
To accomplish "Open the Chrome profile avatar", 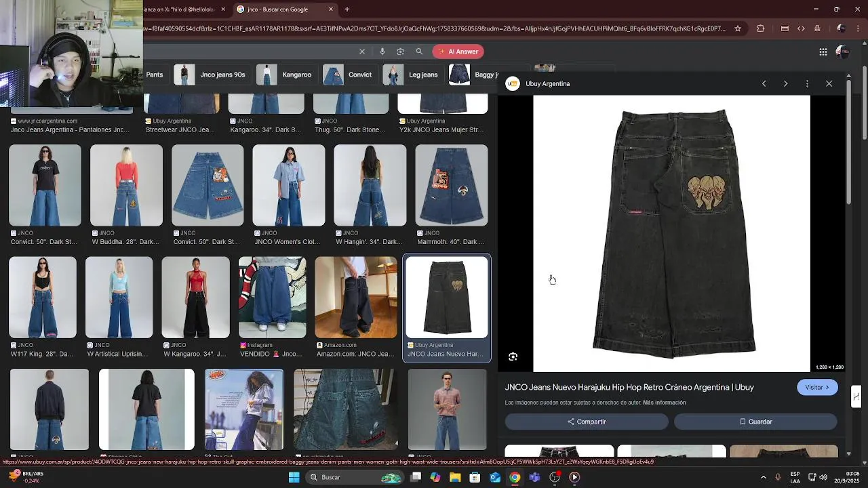I will point(842,28).
